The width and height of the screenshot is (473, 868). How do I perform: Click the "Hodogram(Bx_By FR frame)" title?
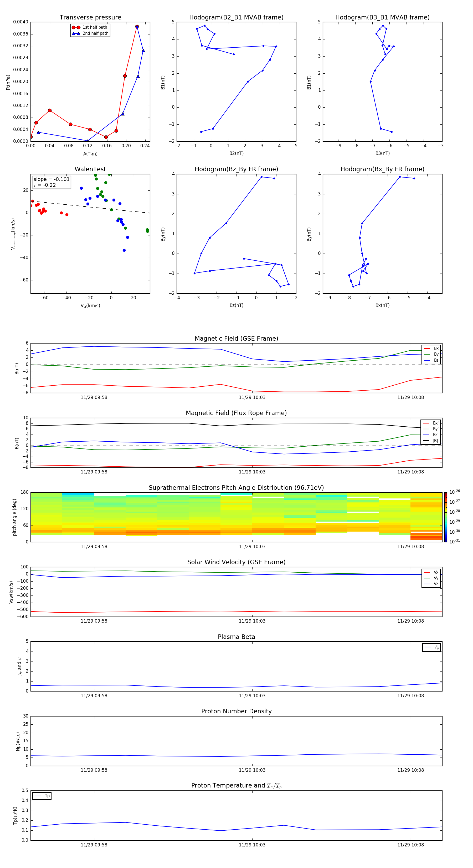coord(382,169)
